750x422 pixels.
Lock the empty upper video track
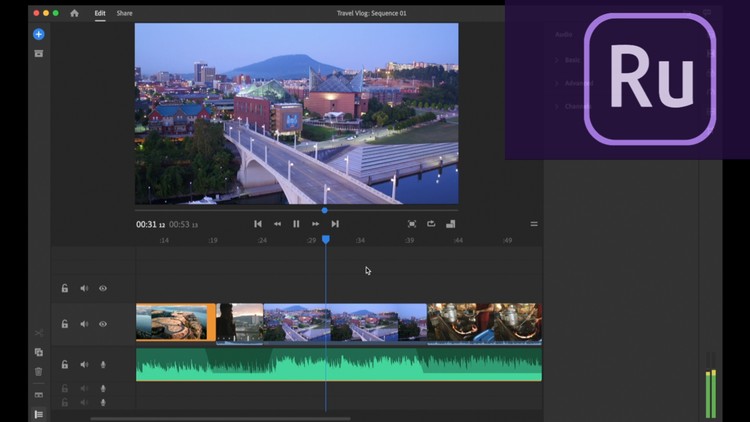click(65, 288)
